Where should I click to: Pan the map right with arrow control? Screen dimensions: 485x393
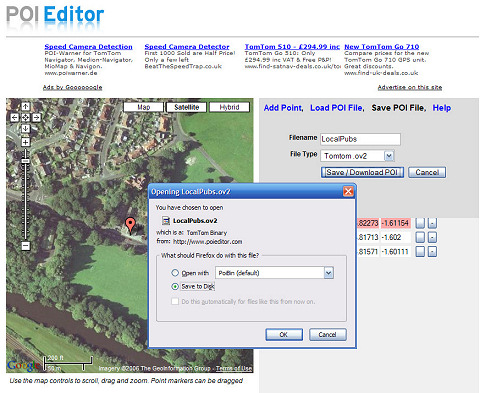pyautogui.click(x=36, y=117)
